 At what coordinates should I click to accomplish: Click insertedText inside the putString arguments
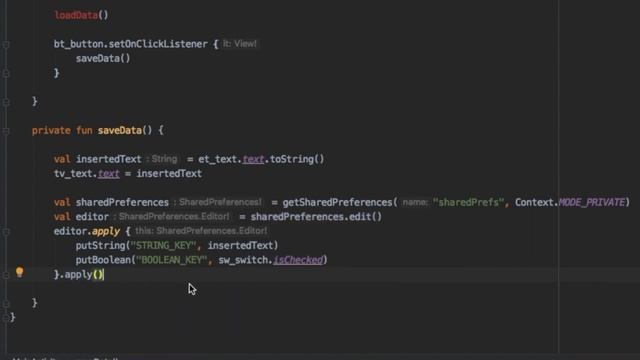pos(240,246)
